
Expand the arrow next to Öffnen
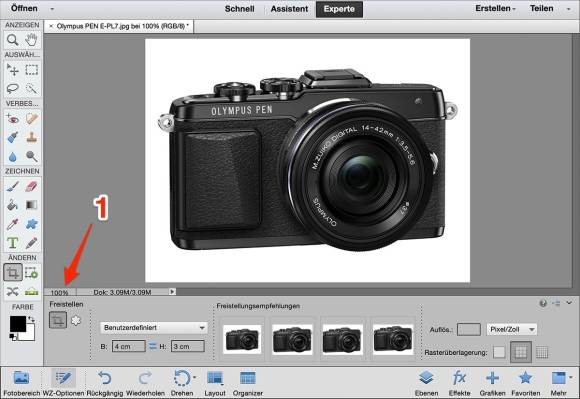click(x=52, y=9)
